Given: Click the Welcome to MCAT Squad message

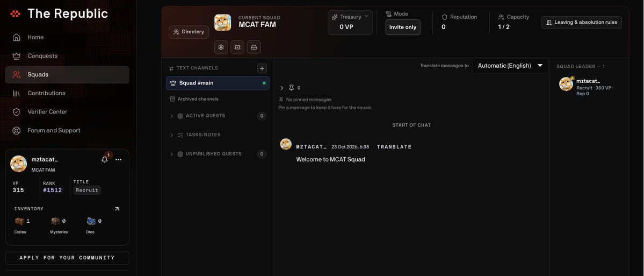Looking at the screenshot, I should (331, 160).
